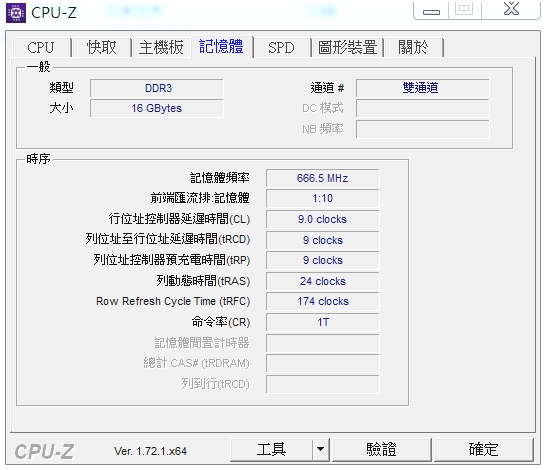Click the 666.5 MHz frequency value
The width and height of the screenshot is (547, 470).
pos(323,178)
